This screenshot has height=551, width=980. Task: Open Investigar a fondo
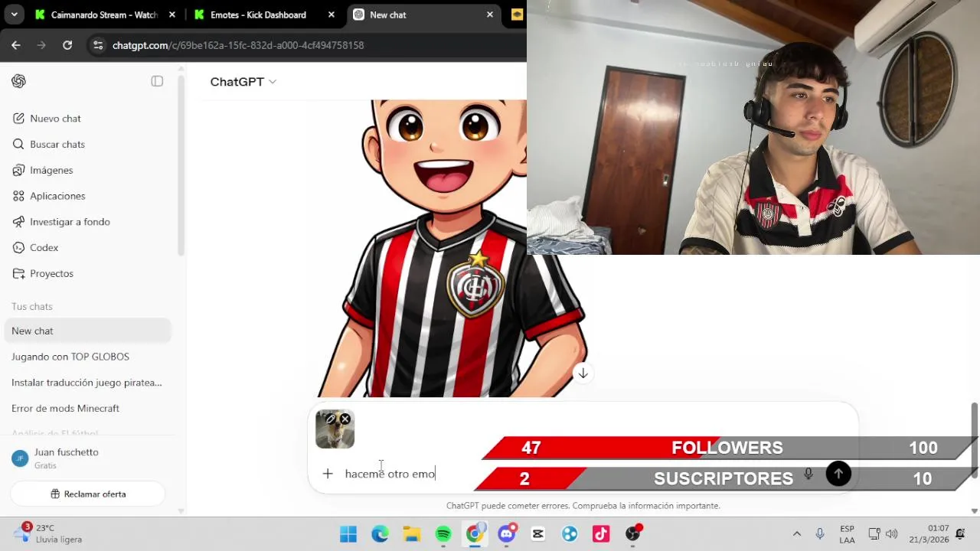[88, 222]
